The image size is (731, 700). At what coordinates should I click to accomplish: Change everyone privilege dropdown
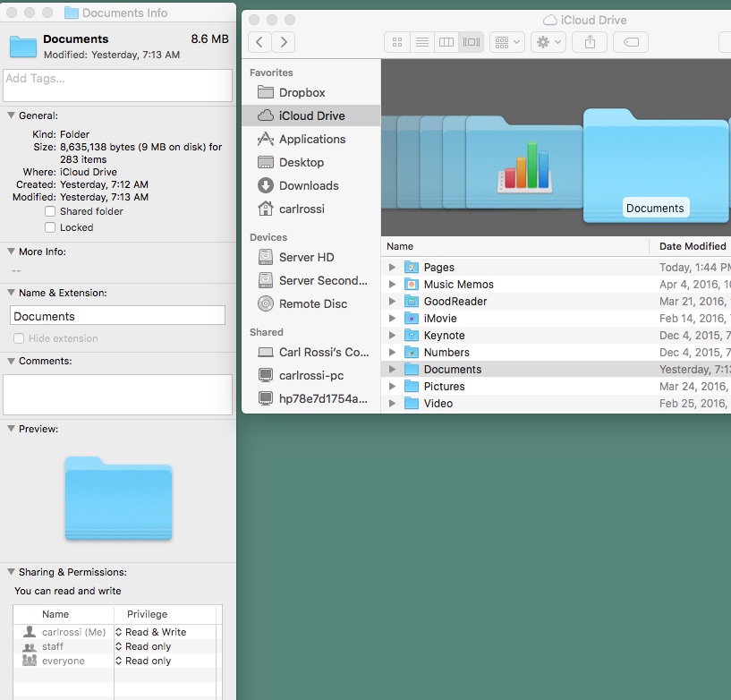coord(165,661)
